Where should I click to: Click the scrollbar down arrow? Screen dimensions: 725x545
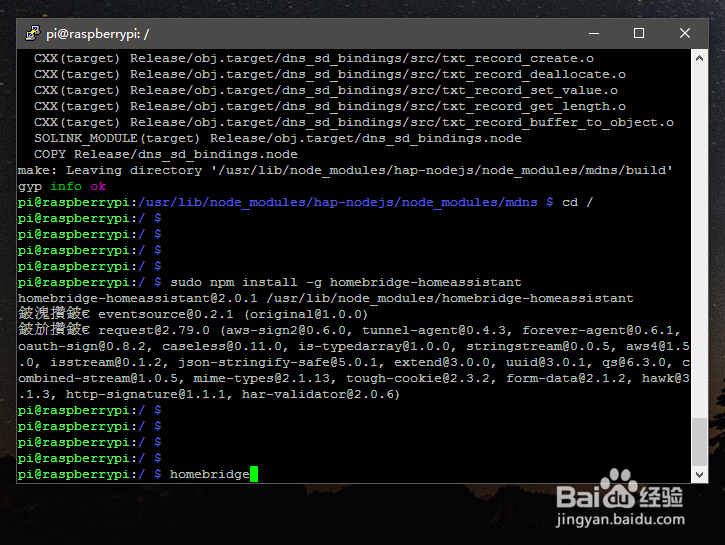coord(700,474)
